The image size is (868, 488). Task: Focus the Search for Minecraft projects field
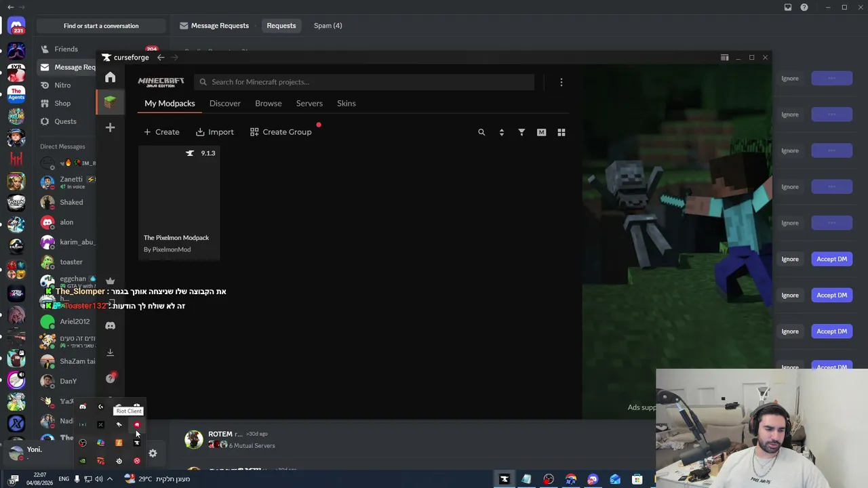[364, 82]
